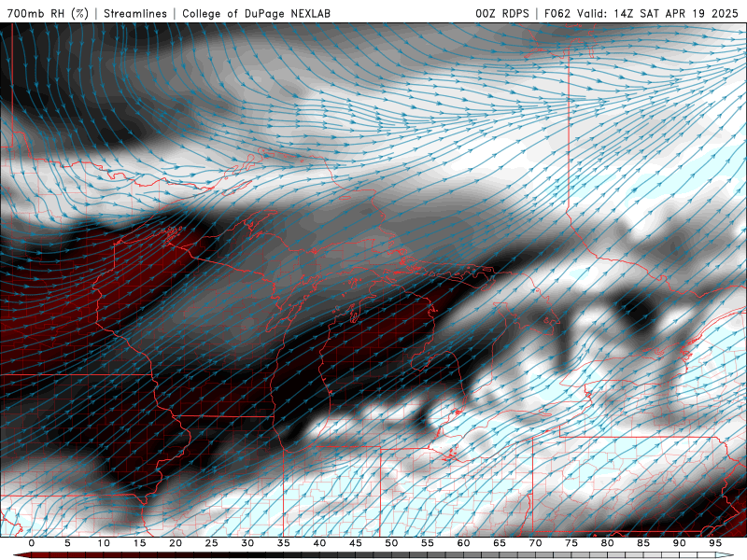Click "College of DuPage NEXLAB" header text
The height and width of the screenshot is (560, 747).
[256, 13]
